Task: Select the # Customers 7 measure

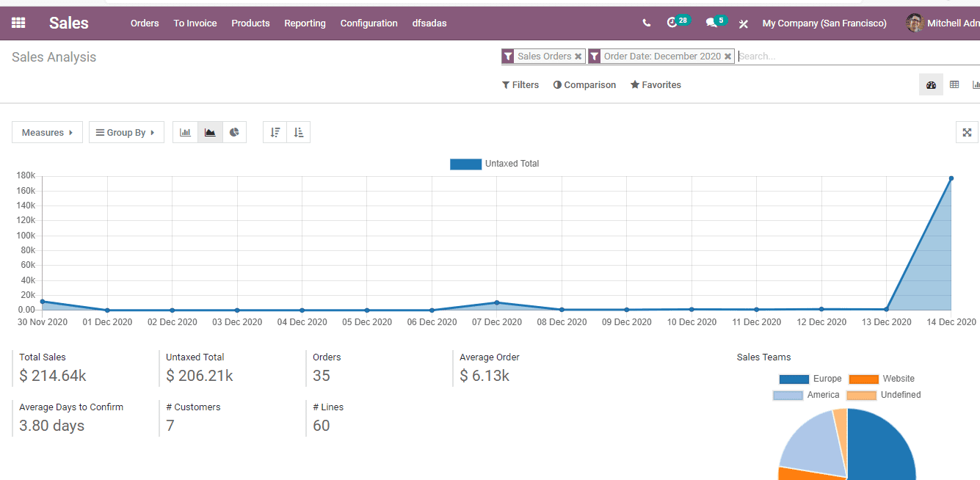Action: [x=232, y=418]
